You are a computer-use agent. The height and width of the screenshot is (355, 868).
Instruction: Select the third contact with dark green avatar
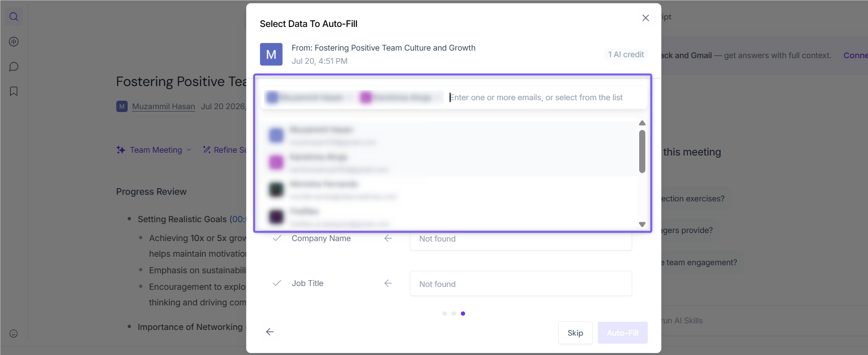point(449,190)
